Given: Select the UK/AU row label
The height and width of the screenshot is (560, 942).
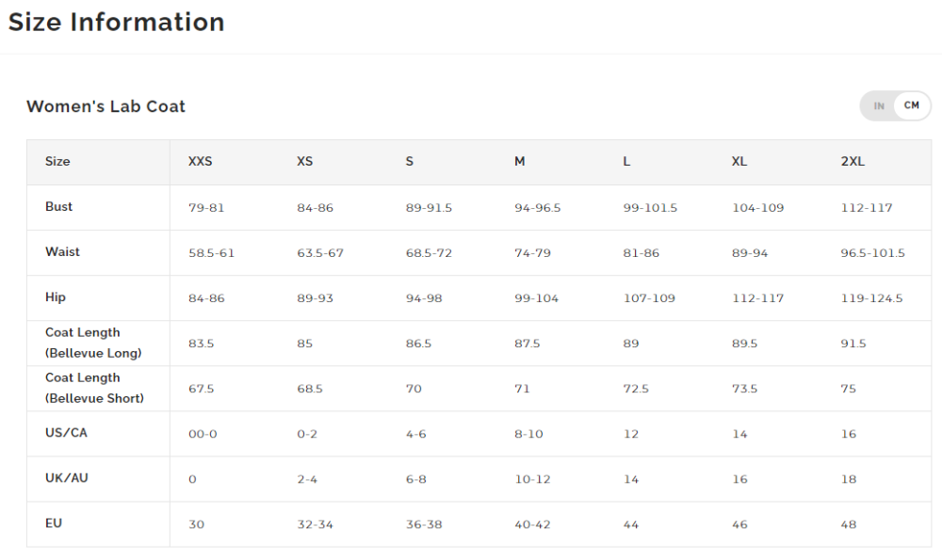Looking at the screenshot, I should [x=67, y=478].
